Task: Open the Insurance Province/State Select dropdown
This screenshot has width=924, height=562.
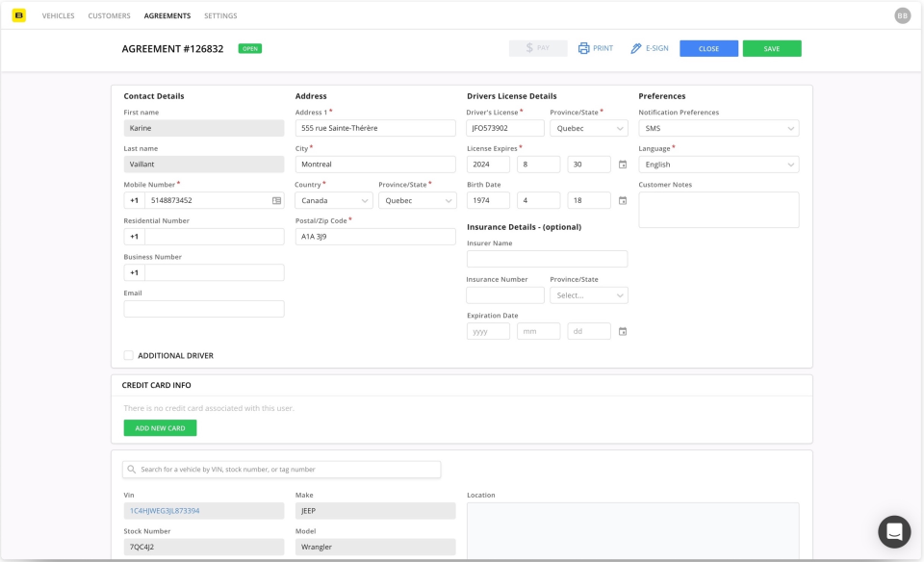Action: [589, 295]
